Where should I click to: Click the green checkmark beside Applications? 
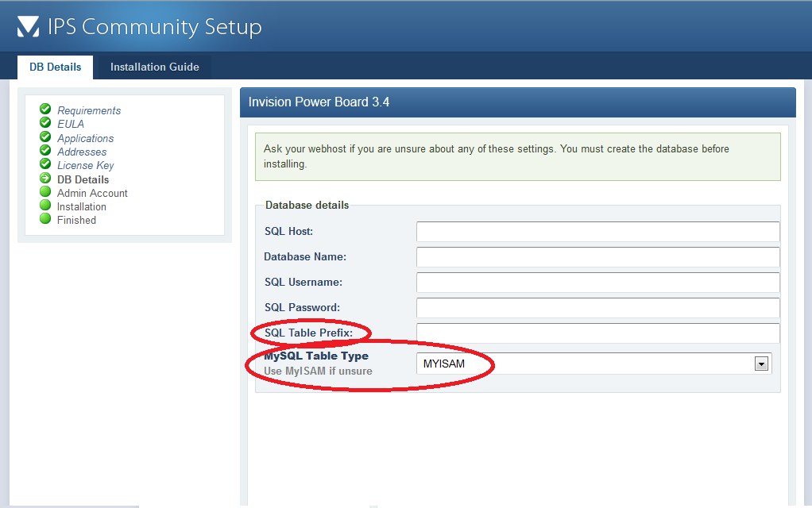[x=45, y=136]
